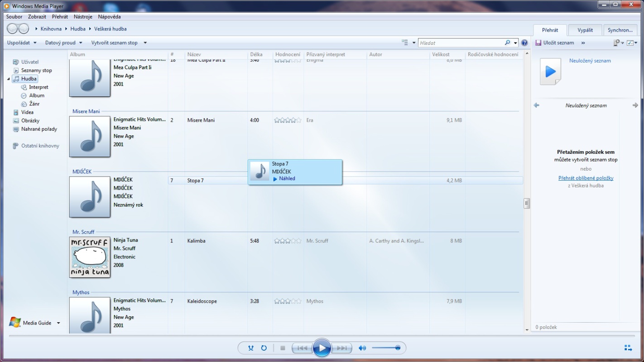Click the search magnifier icon

tap(507, 43)
